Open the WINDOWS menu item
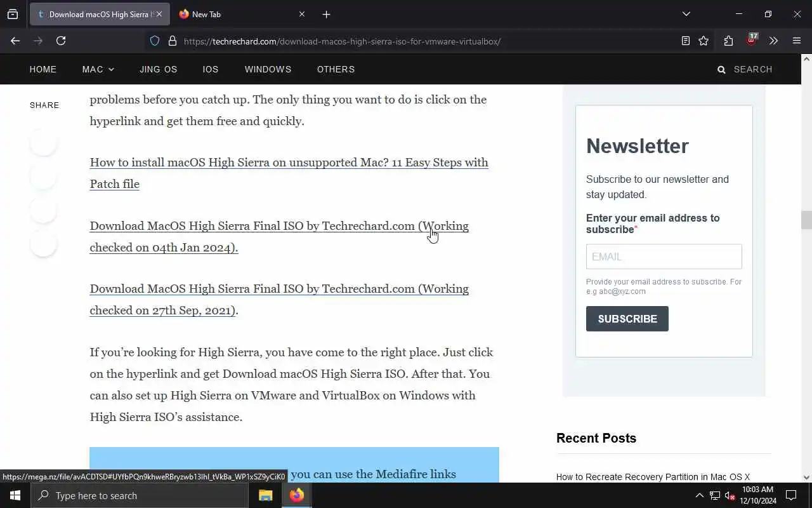 pyautogui.click(x=268, y=69)
